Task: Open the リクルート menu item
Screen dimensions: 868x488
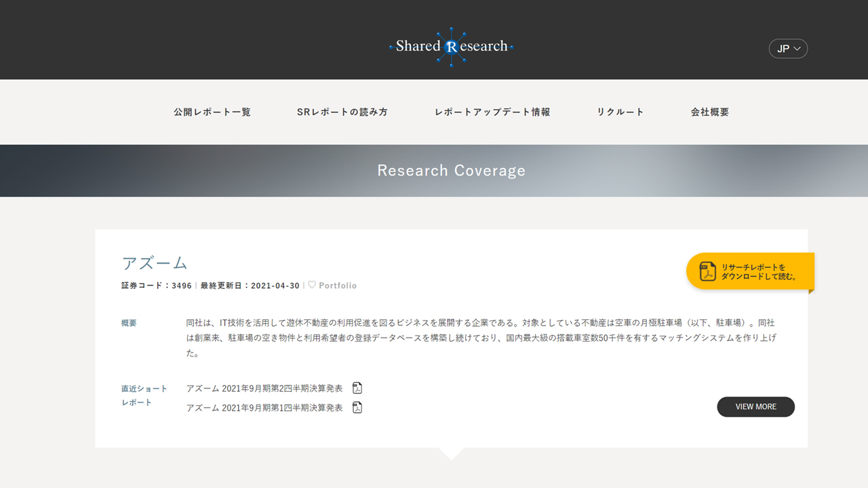Action: pyautogui.click(x=620, y=112)
